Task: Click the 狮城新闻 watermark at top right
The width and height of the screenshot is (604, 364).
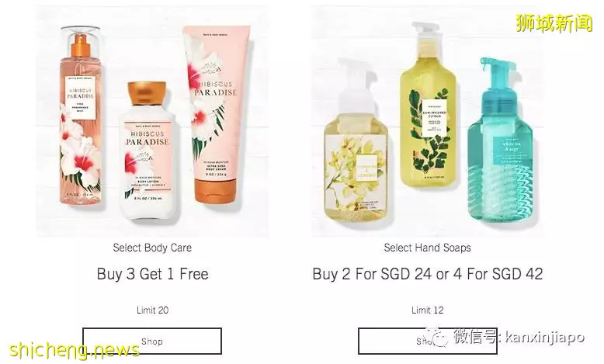Action: [x=554, y=23]
